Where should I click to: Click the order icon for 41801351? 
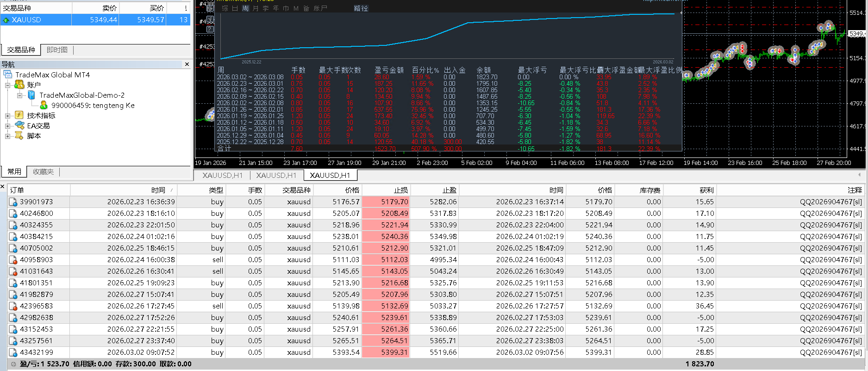[x=13, y=283]
